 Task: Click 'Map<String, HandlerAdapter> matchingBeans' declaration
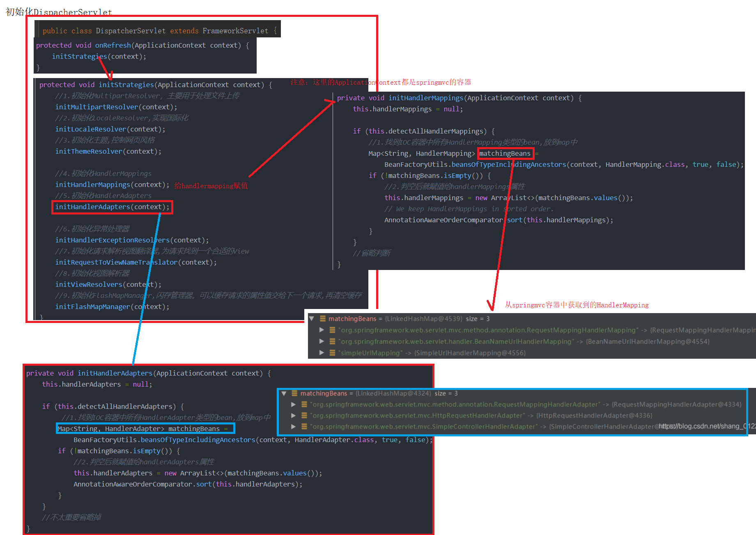[139, 429]
